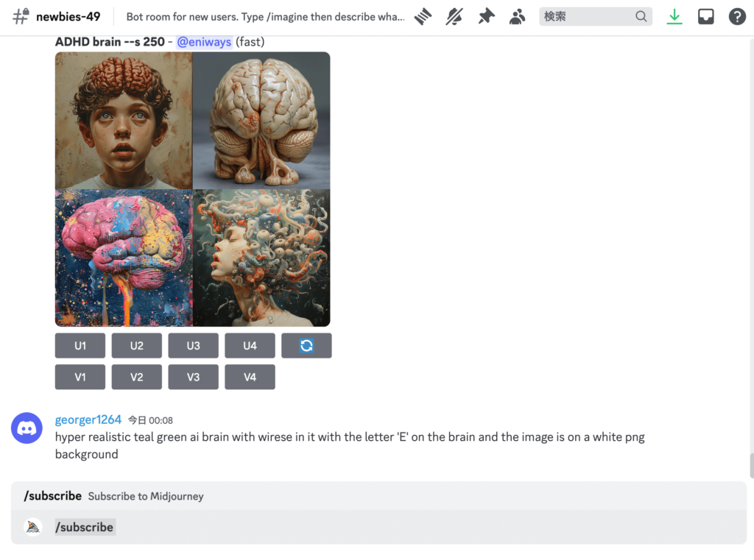Click the ADHD brain --s 250 prompt text

pyautogui.click(x=110, y=42)
